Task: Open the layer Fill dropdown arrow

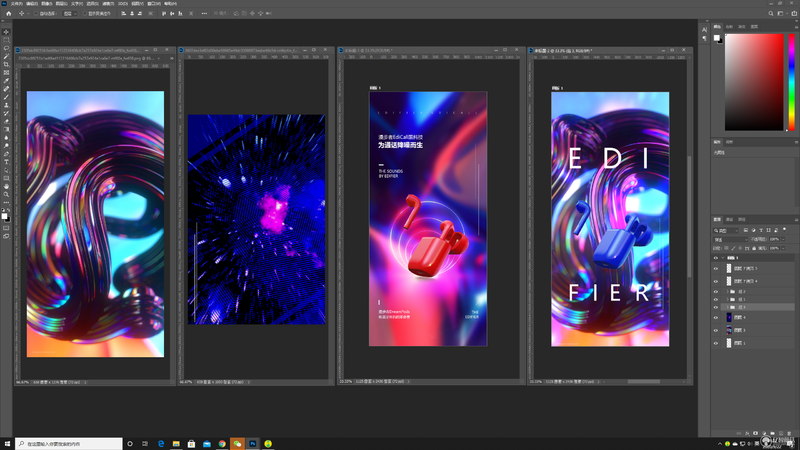Action: [x=783, y=248]
